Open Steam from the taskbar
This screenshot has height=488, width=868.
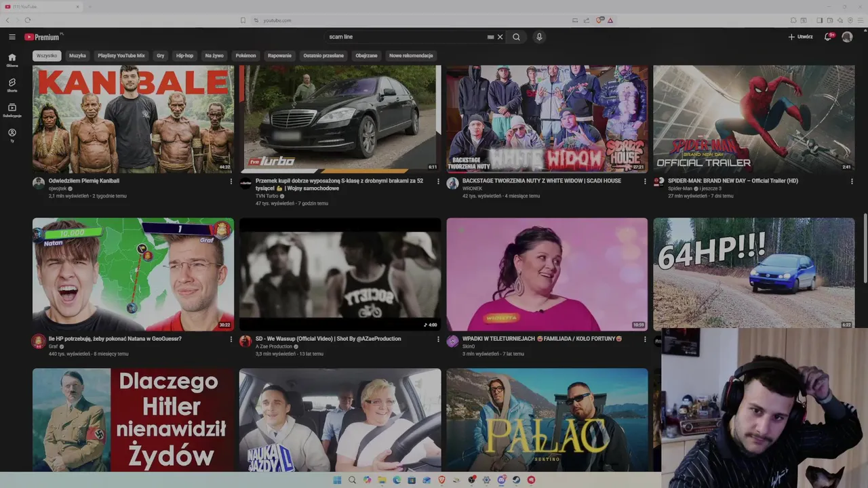pyautogui.click(x=516, y=480)
